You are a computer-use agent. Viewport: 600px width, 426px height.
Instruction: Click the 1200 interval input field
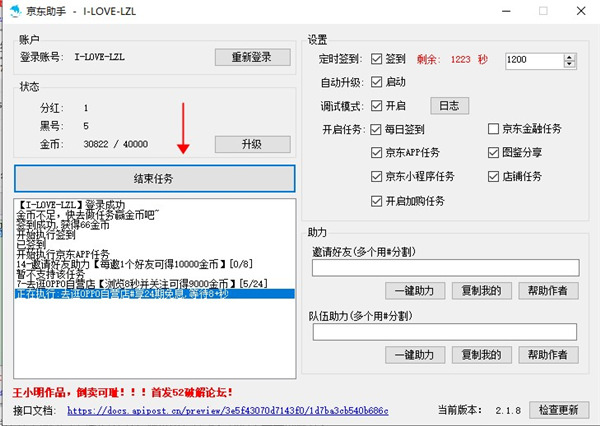coord(534,60)
